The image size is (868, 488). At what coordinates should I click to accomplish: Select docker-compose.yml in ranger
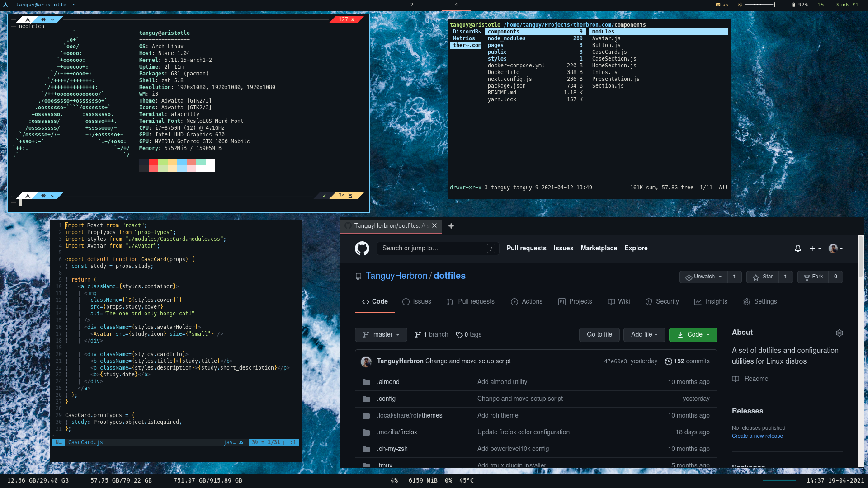click(535, 66)
